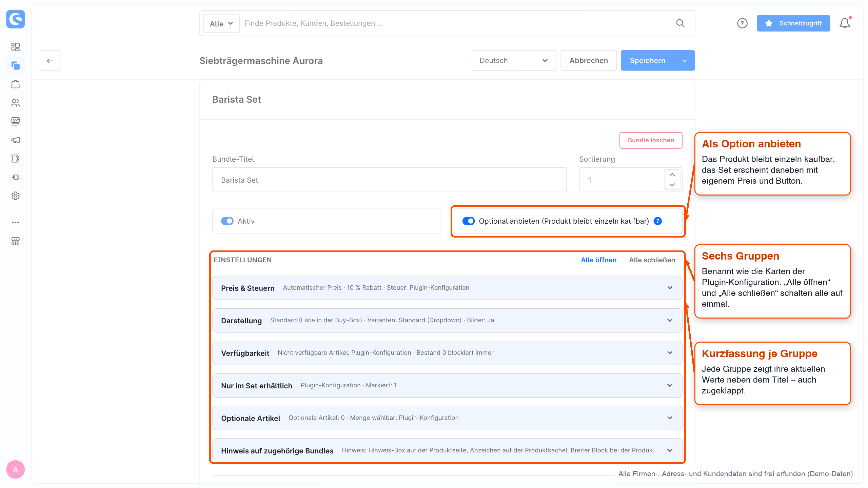Open Schnellzugriff button
Viewport: 868px width, 488px height.
click(x=793, y=23)
